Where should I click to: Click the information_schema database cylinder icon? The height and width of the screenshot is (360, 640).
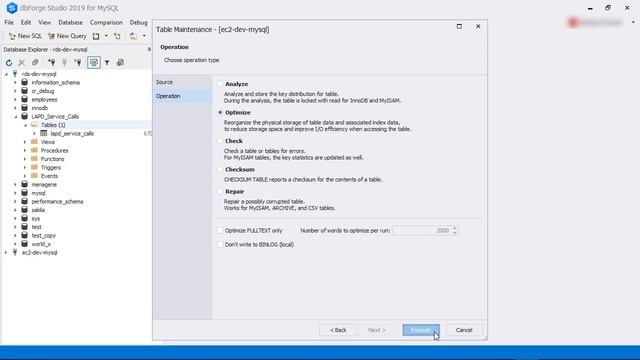click(x=24, y=82)
